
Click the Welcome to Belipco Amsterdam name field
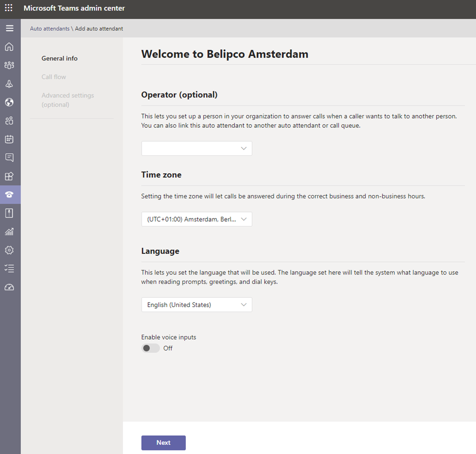(225, 54)
